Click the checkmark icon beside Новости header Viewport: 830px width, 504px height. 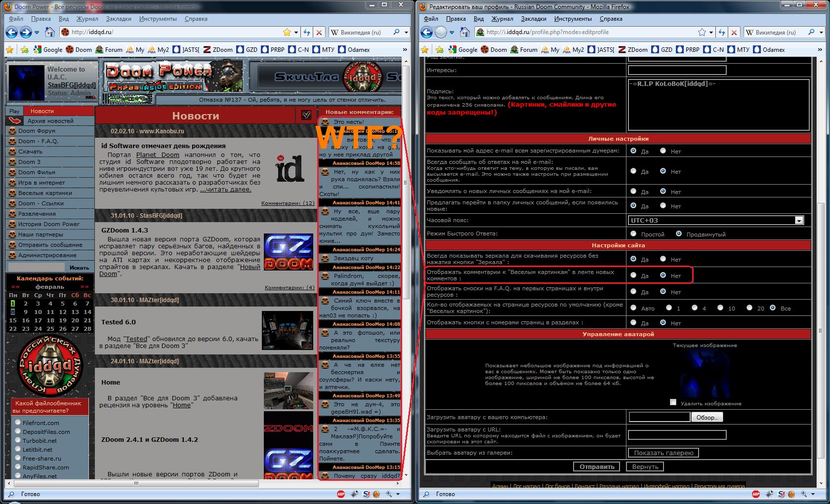pos(306,116)
